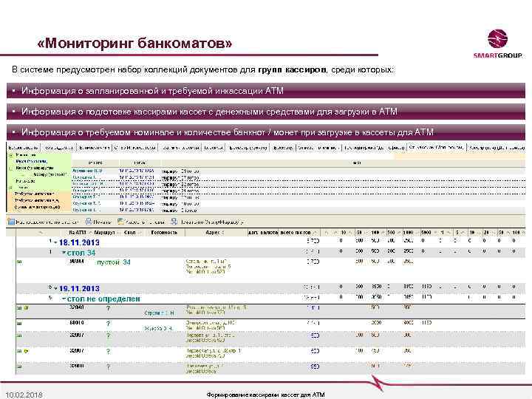Select ATM number 90944
The width and height of the screenshot is (532, 399).
coord(76,262)
